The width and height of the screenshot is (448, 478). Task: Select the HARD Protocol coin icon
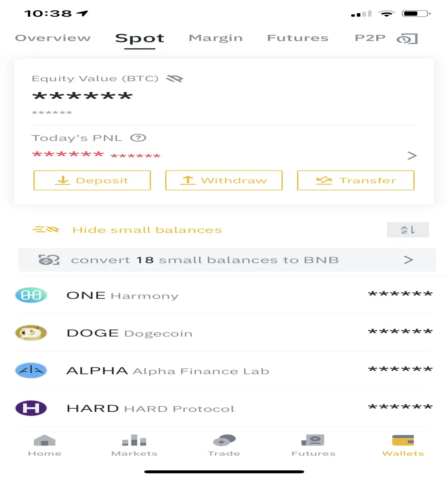click(x=31, y=408)
